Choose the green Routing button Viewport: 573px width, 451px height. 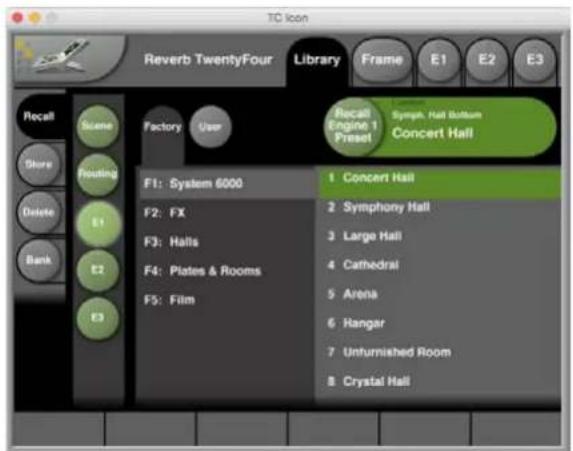(x=97, y=174)
